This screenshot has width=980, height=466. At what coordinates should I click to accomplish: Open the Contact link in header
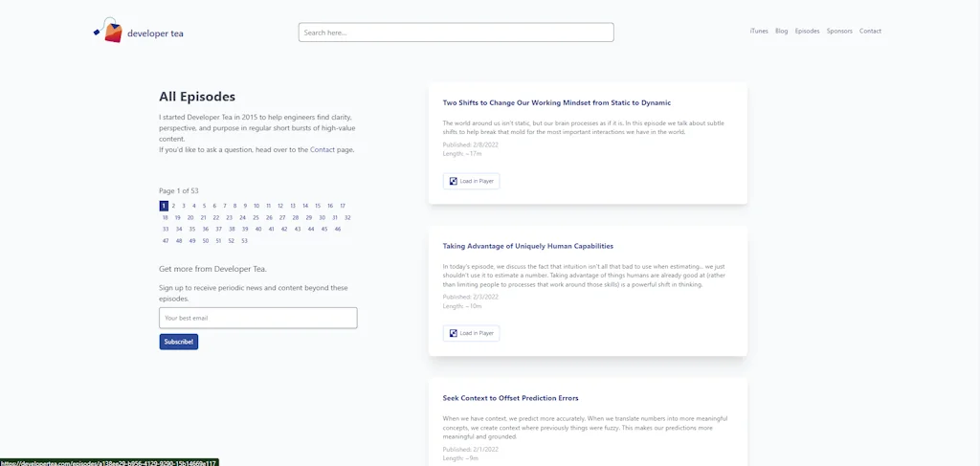(870, 32)
